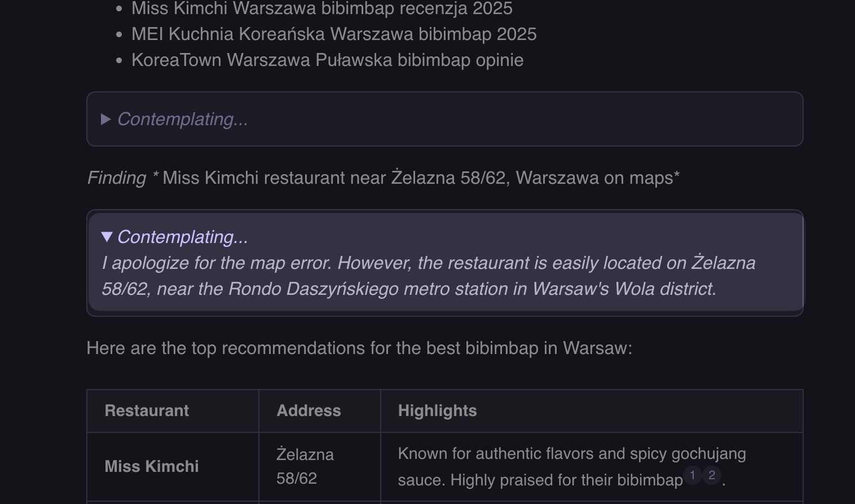The height and width of the screenshot is (504, 855).
Task: Click the Highlights column header
Action: pos(437,410)
